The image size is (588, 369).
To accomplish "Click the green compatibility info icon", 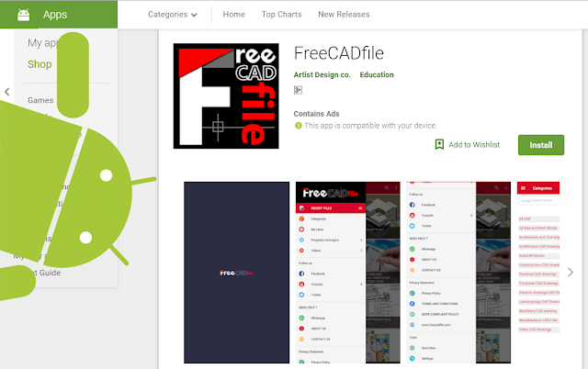I will tap(298, 126).
